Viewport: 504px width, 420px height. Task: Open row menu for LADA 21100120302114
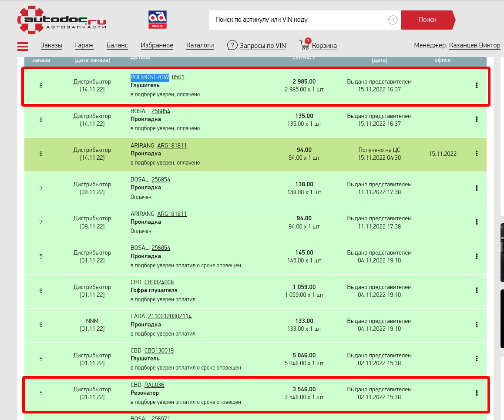point(477,325)
